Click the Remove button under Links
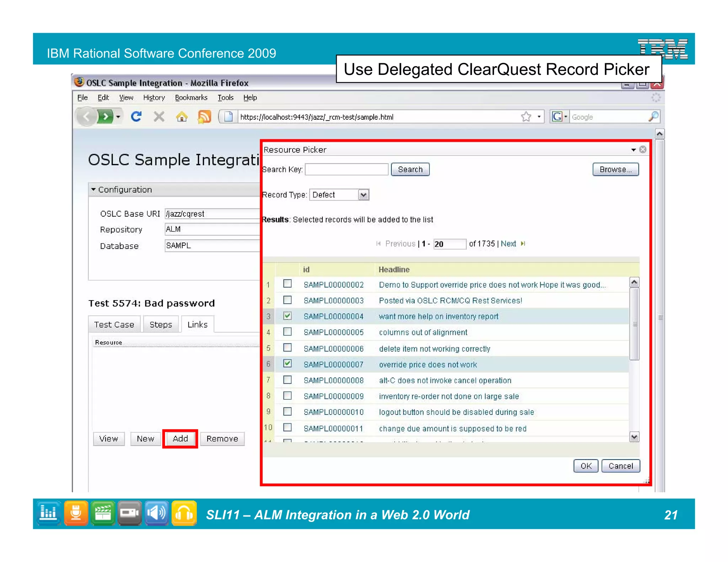The width and height of the screenshot is (728, 562). pyautogui.click(x=222, y=439)
